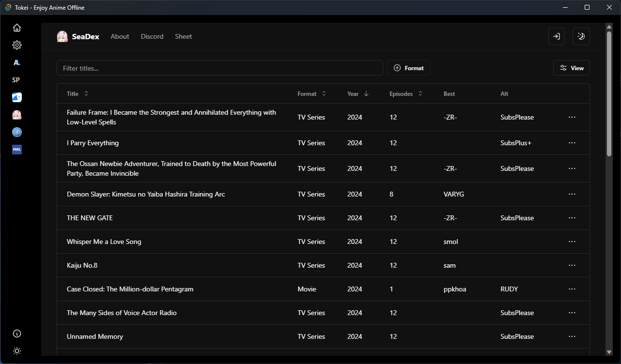Sort by the Year column header

[358, 94]
